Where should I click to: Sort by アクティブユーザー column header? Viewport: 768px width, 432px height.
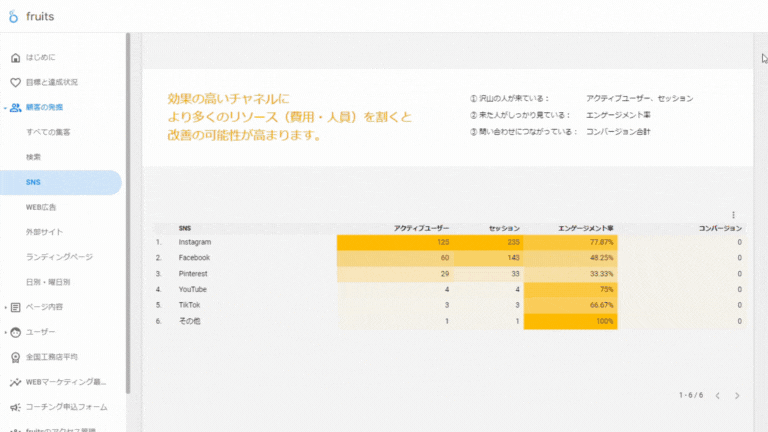pyautogui.click(x=421, y=228)
